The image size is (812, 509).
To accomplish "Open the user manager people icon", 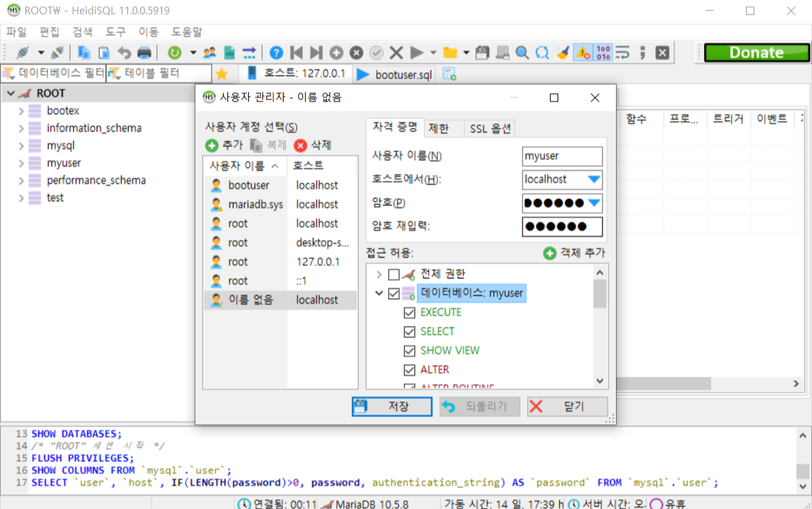I will point(209,52).
